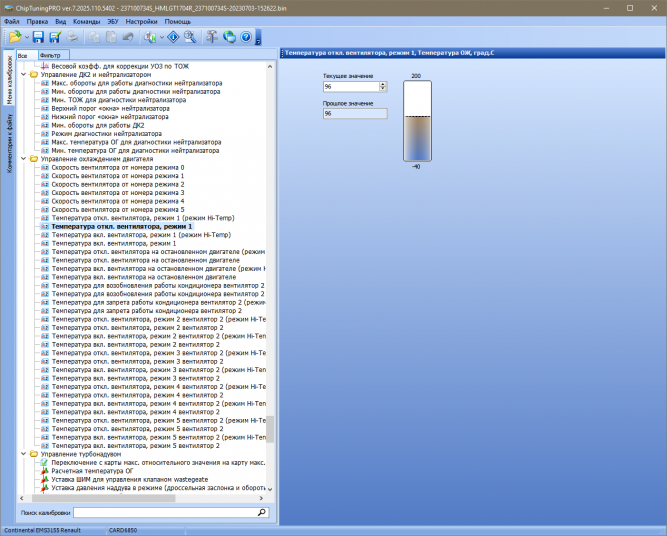
Task: Click the Прошлое значение field
Action: coord(355,114)
